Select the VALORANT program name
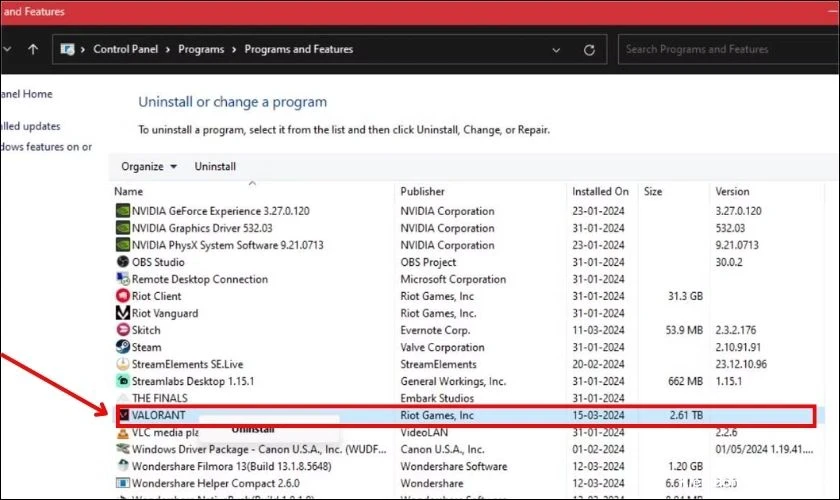This screenshot has height=500, width=840. click(x=159, y=415)
